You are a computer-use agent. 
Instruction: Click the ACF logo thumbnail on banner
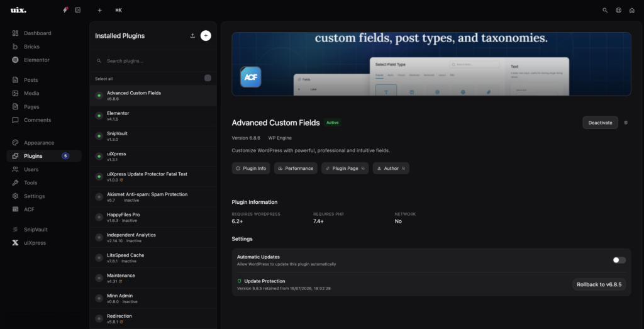[250, 77]
